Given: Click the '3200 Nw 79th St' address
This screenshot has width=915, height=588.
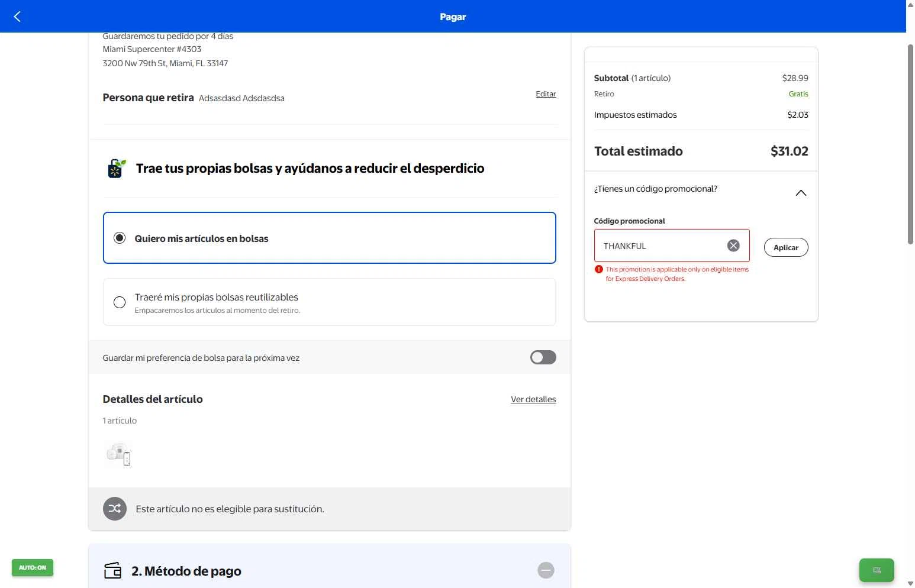Looking at the screenshot, I should [x=165, y=63].
